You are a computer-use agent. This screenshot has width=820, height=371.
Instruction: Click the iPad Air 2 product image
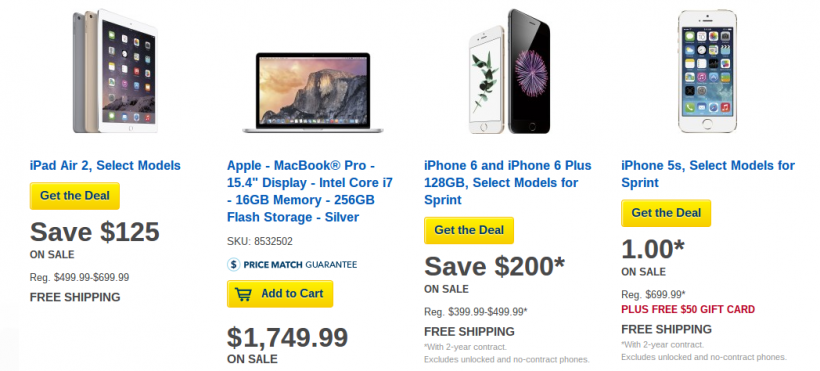[x=115, y=71]
